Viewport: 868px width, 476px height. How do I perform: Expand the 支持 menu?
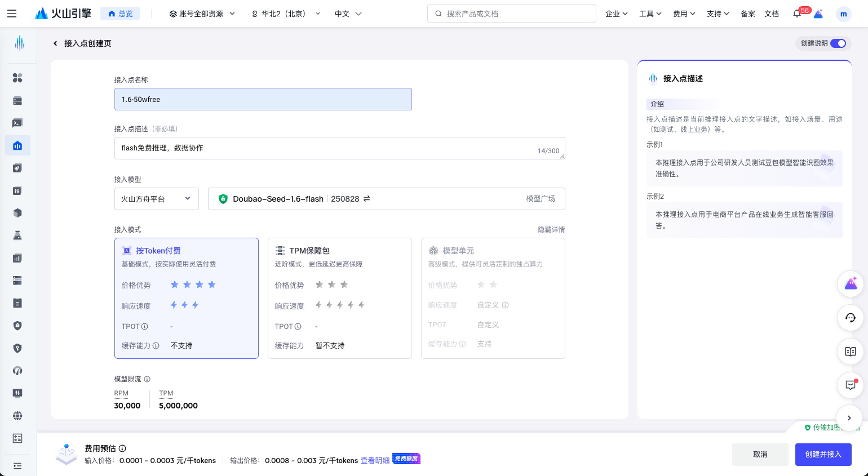(718, 14)
